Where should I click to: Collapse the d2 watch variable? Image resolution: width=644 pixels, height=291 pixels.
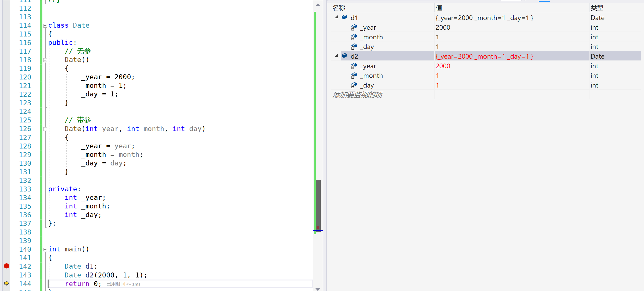336,56
